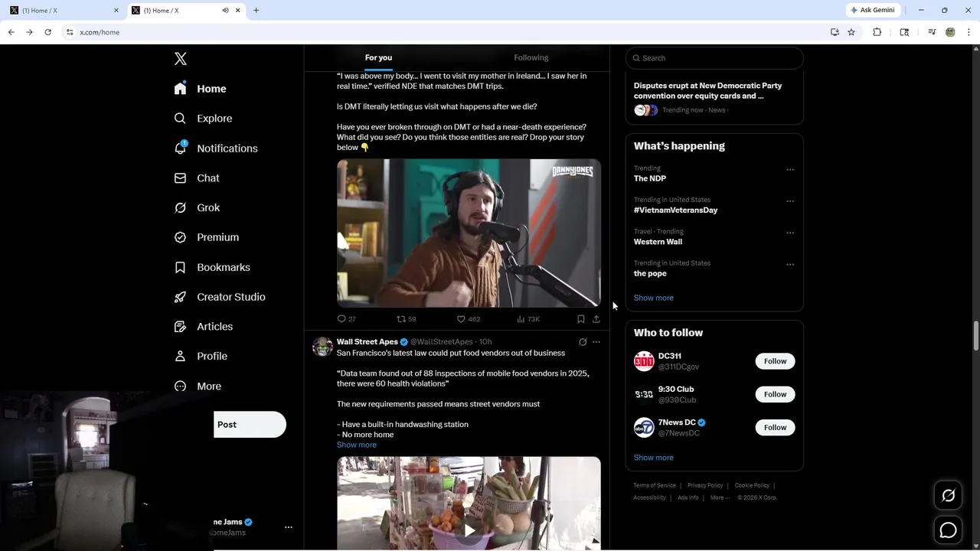Open floating Grok button
980x551 pixels.
pos(948,496)
